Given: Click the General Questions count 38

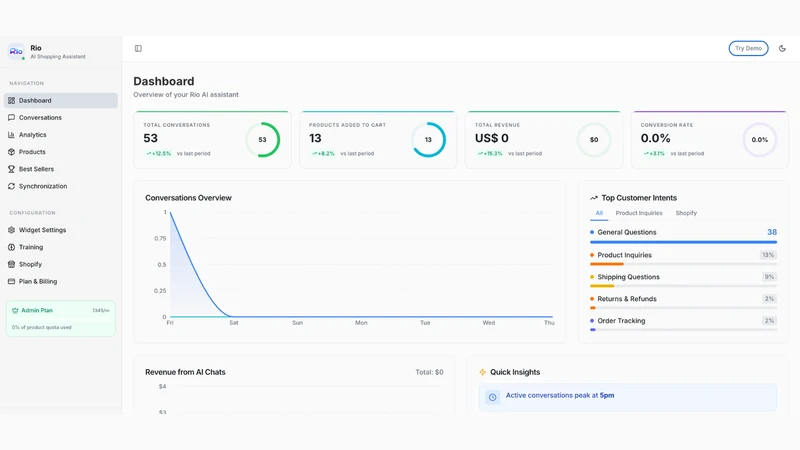Looking at the screenshot, I should pyautogui.click(x=772, y=232).
